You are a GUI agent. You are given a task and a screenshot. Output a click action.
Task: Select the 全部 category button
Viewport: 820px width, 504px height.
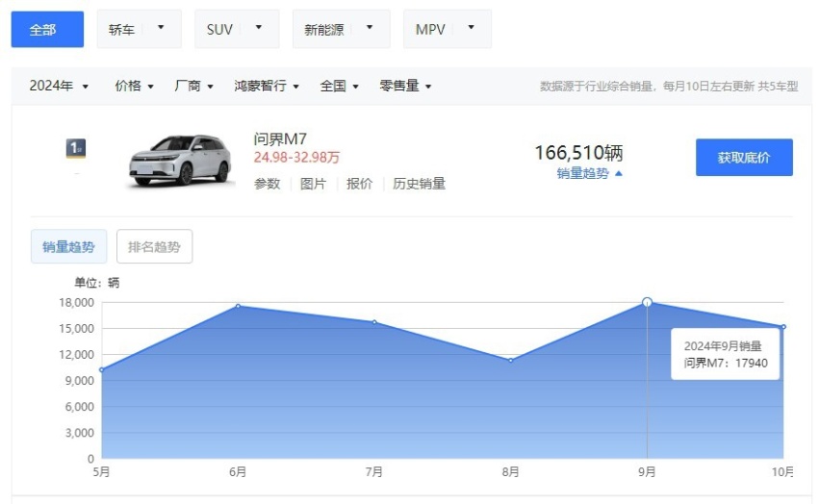(x=47, y=29)
